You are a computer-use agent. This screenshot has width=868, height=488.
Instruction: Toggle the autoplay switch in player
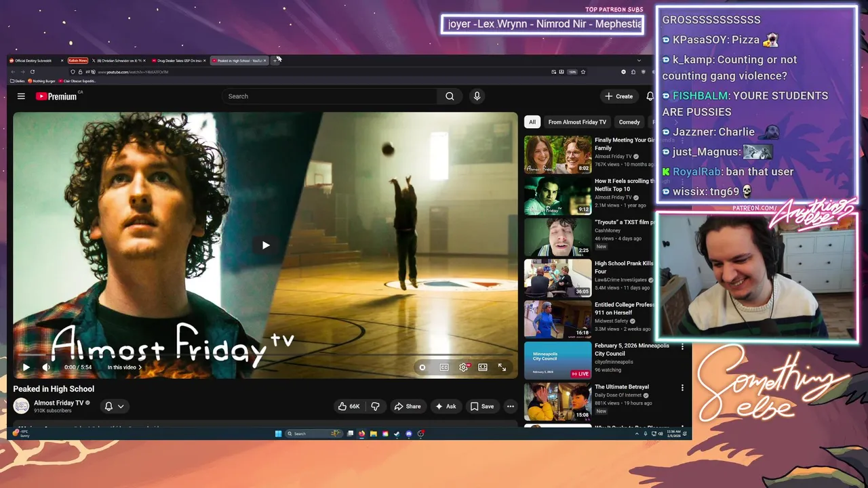tap(422, 367)
